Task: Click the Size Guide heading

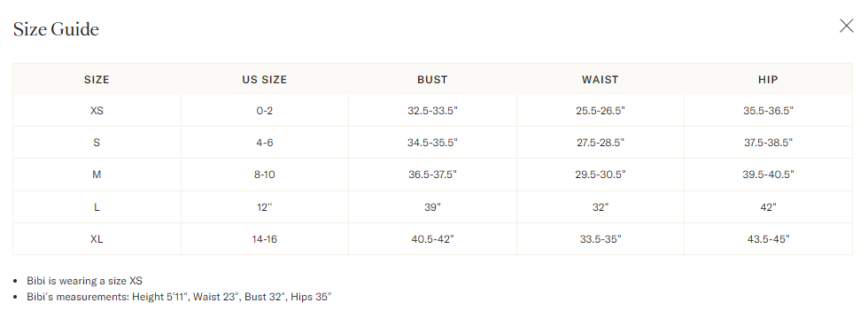Action: 56,29
